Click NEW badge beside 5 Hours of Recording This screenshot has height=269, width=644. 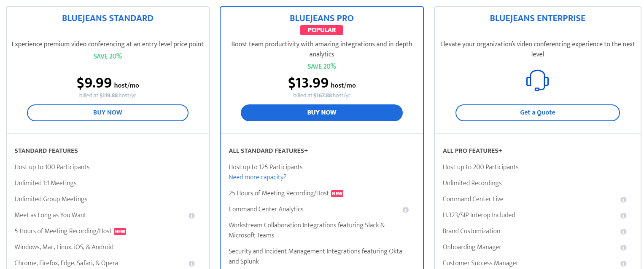pyautogui.click(x=120, y=232)
